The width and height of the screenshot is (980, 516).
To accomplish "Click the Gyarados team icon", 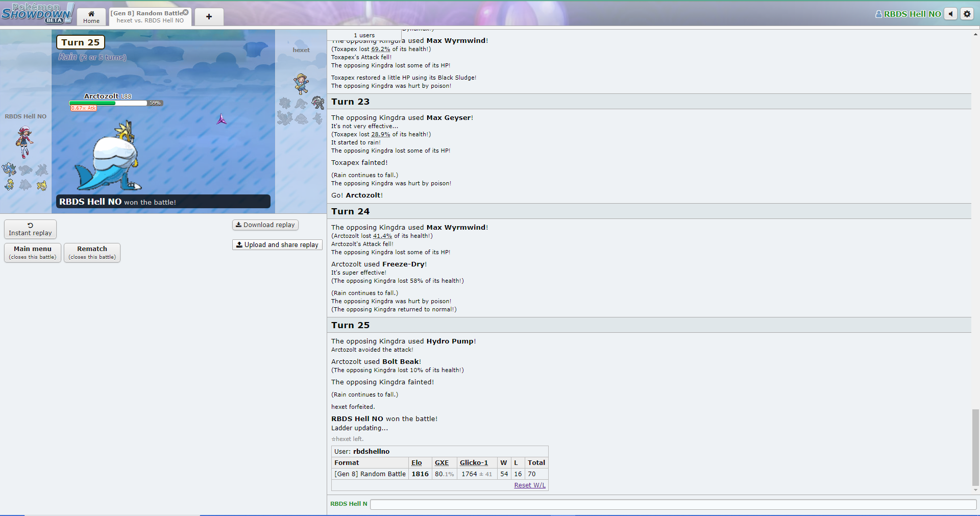I will (x=9, y=169).
